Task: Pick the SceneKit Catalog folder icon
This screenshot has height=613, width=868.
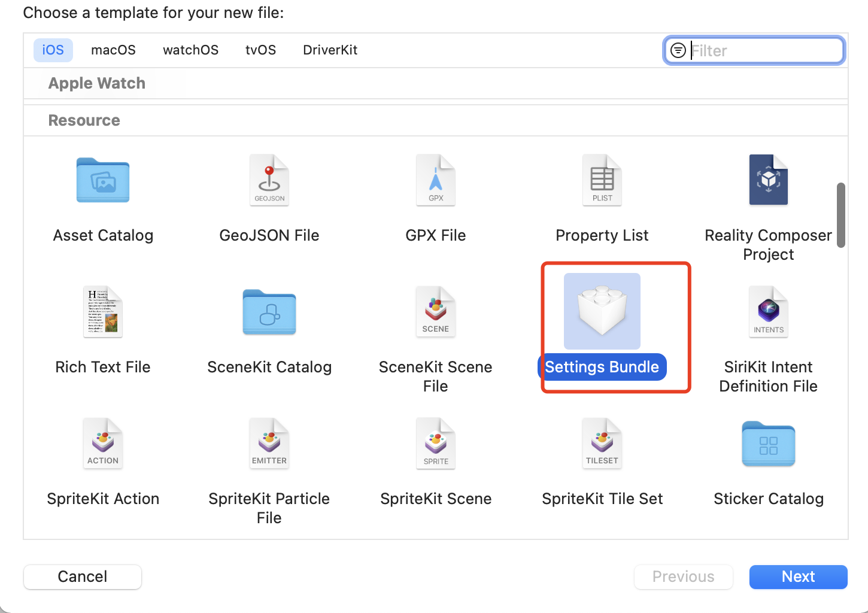Action: pos(269,312)
